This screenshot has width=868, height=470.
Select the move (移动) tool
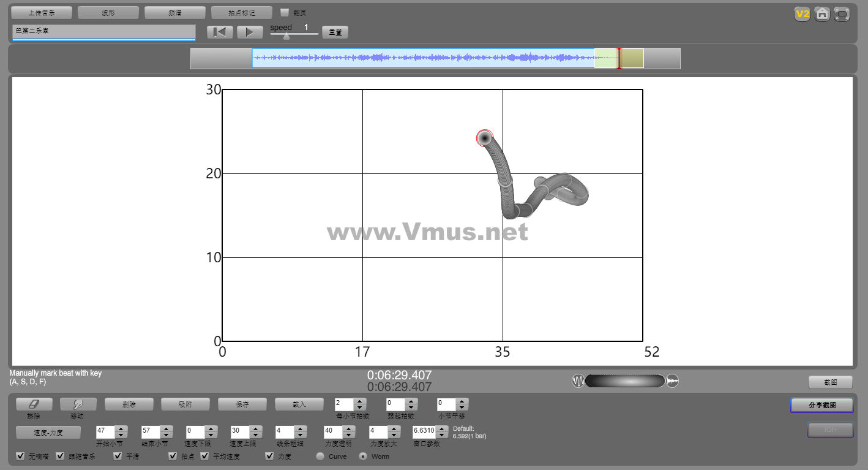click(78, 404)
